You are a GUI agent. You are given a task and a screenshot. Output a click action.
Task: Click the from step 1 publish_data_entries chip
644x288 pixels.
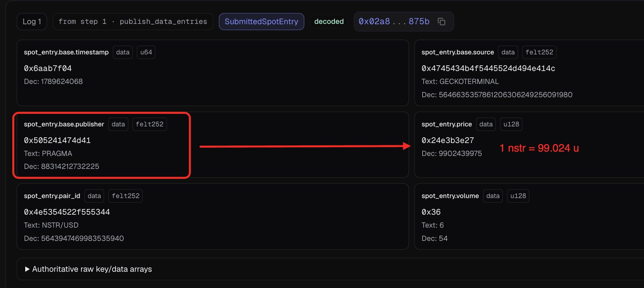pyautogui.click(x=133, y=22)
